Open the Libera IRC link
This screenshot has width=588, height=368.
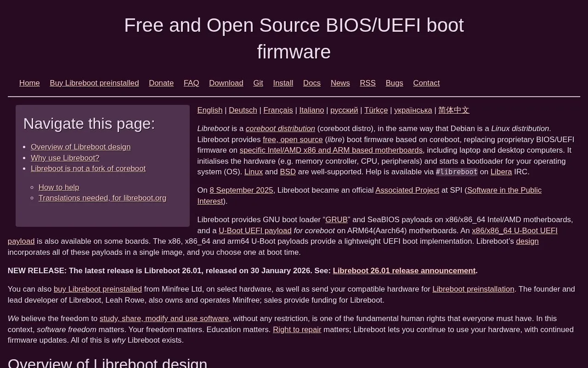tap(501, 172)
